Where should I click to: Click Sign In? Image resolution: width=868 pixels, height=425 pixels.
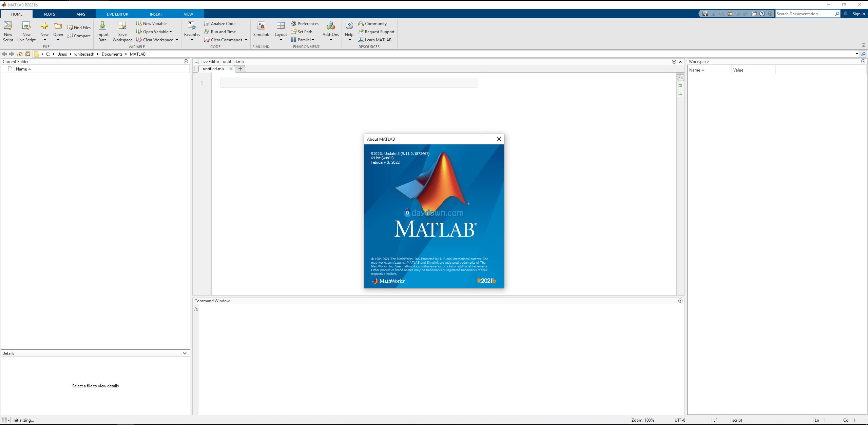click(x=859, y=14)
